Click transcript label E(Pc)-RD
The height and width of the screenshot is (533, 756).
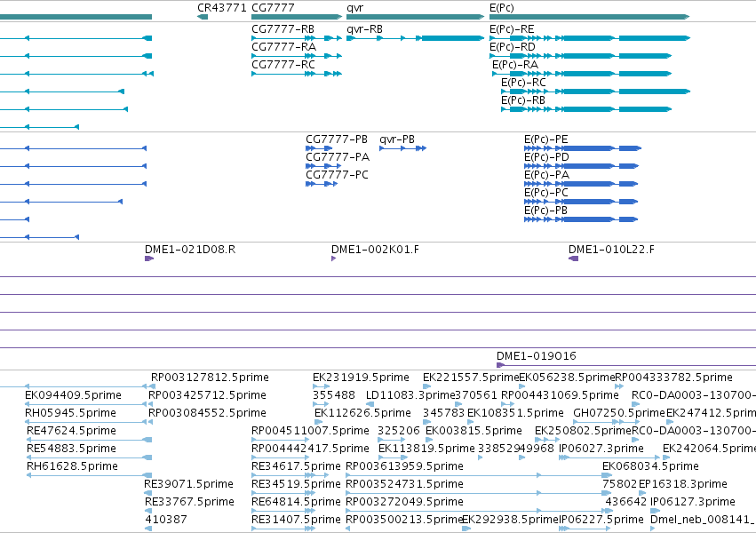click(x=512, y=47)
